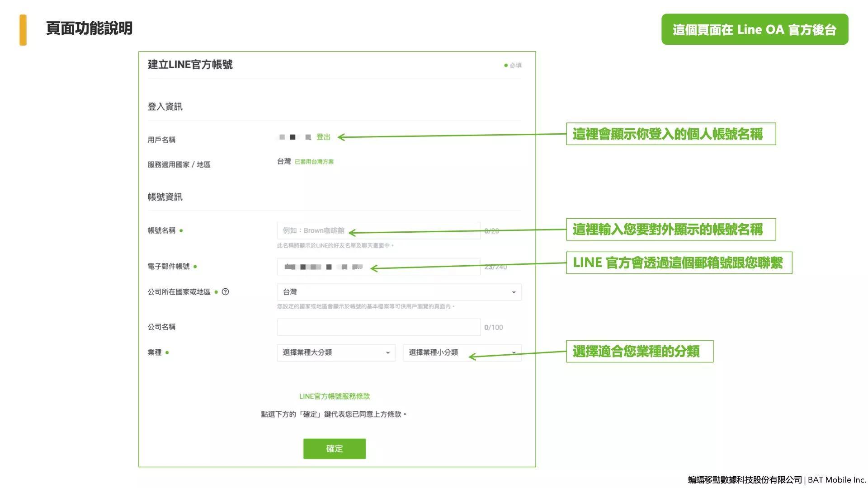Click the 已套用台灣方案 green text
This screenshot has width=868, height=488.
[314, 162]
